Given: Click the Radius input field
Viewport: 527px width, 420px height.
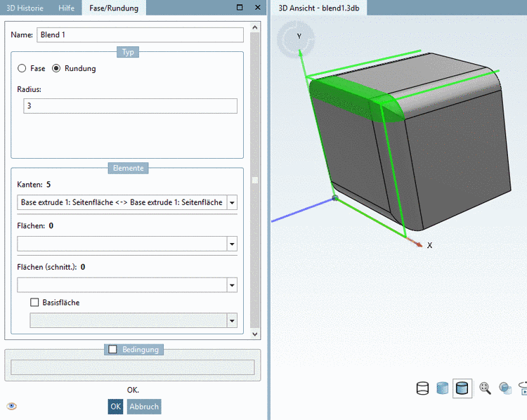Looking at the screenshot, I should click(x=131, y=106).
